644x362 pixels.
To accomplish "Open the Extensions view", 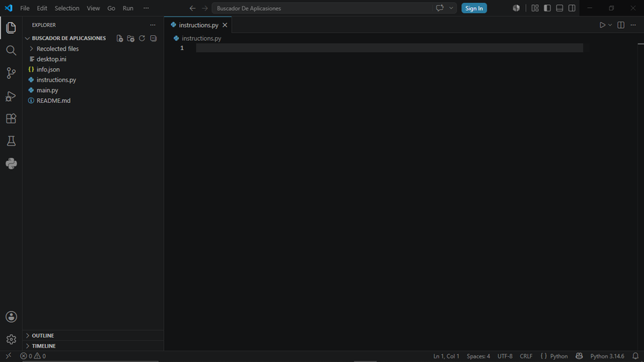I will [x=11, y=119].
